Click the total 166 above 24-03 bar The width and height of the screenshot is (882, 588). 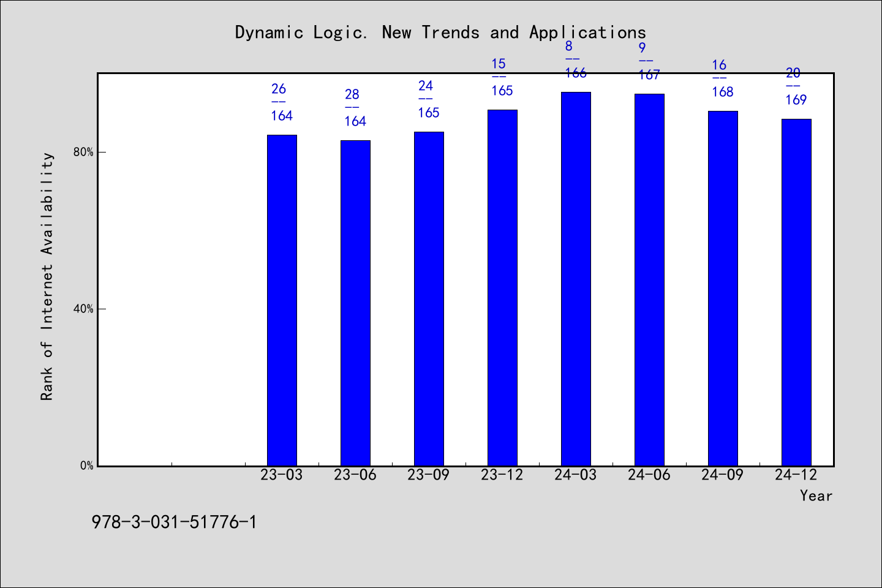(576, 73)
